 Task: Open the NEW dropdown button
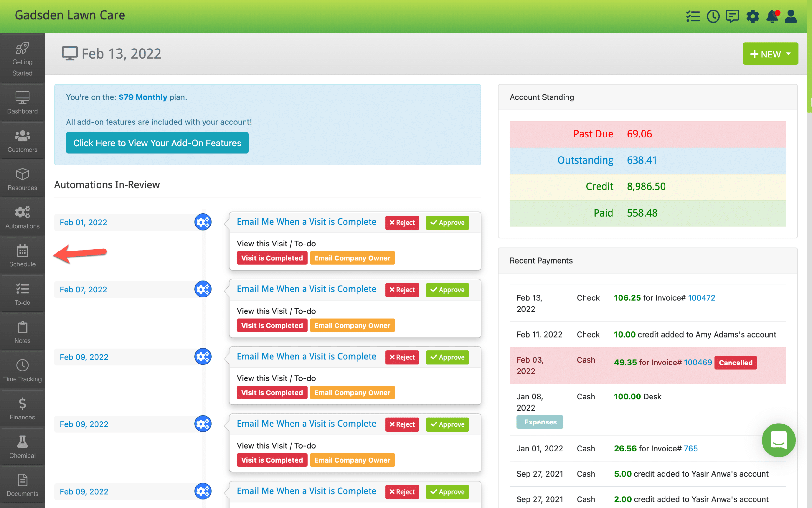pyautogui.click(x=770, y=54)
